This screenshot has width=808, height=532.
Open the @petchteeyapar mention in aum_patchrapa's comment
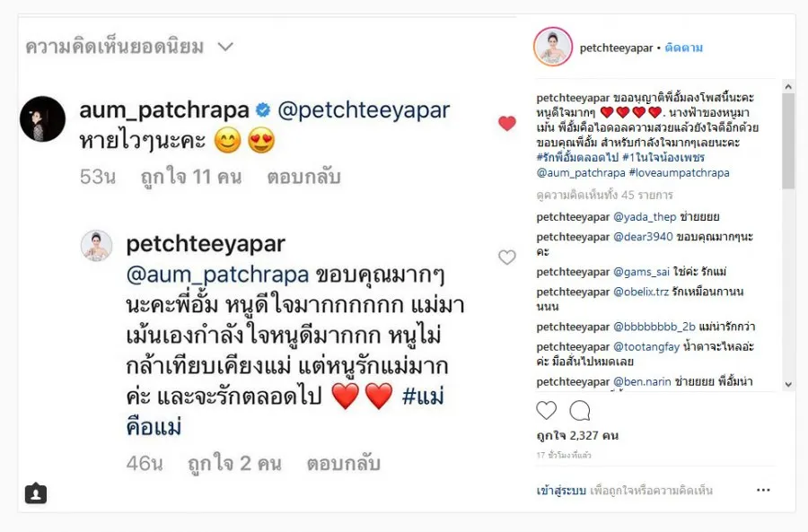(x=364, y=110)
